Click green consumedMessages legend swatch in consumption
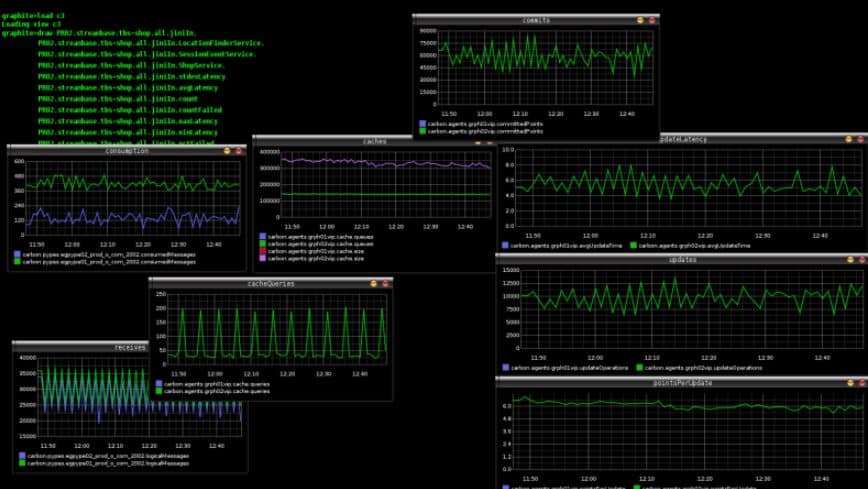 [x=17, y=261]
